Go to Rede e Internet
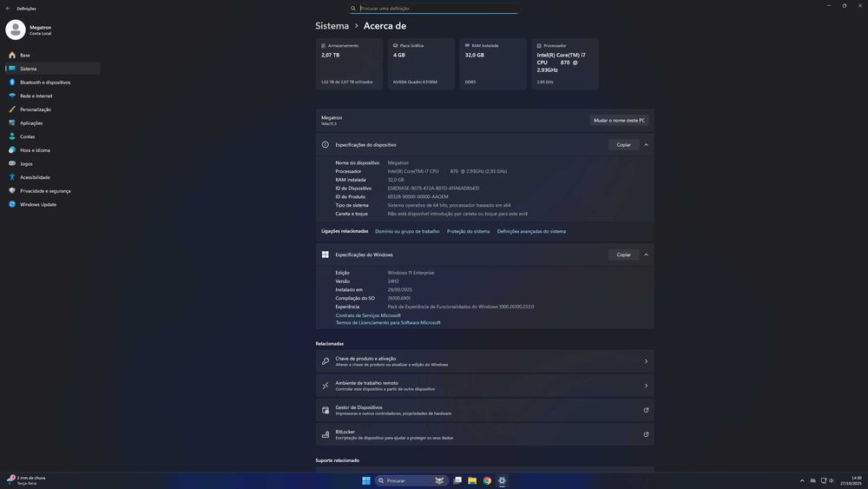This screenshot has height=489, width=868. 52,96
